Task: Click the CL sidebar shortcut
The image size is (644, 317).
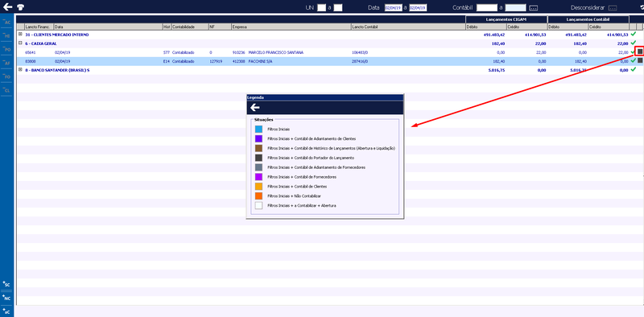Action: tap(6, 90)
